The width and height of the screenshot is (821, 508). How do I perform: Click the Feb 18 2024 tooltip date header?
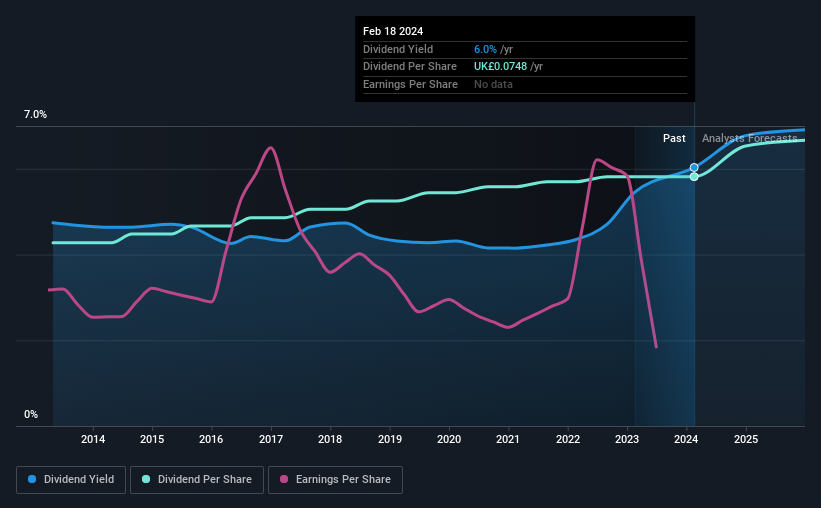tap(393, 31)
